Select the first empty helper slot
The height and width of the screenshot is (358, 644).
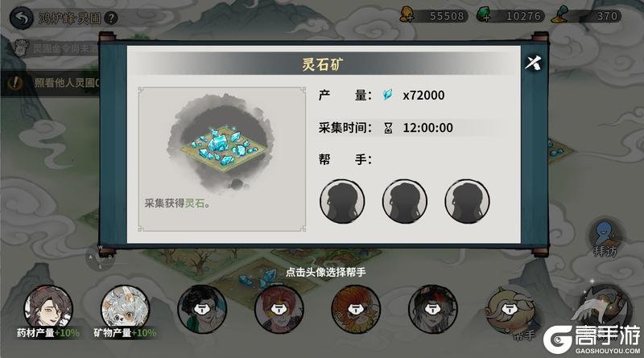[342, 201]
